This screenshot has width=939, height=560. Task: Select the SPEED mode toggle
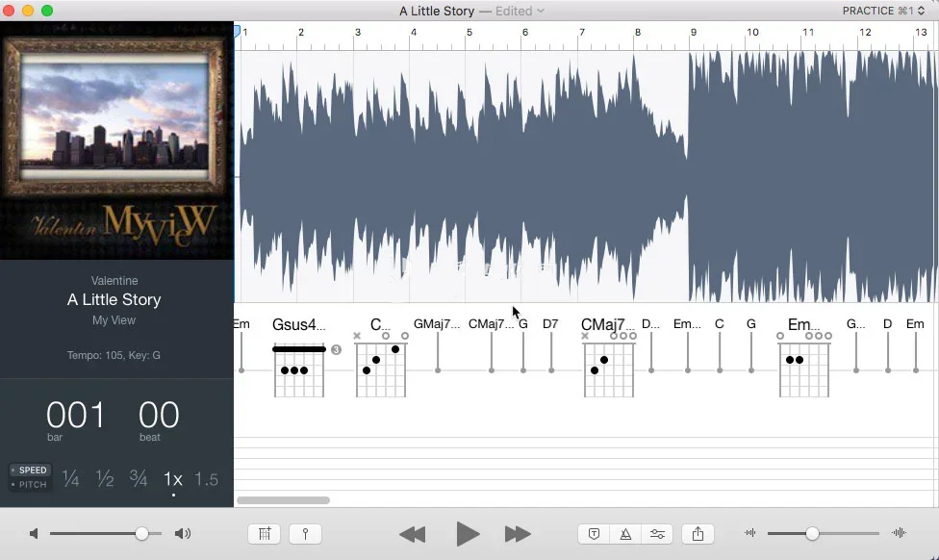coord(31,471)
